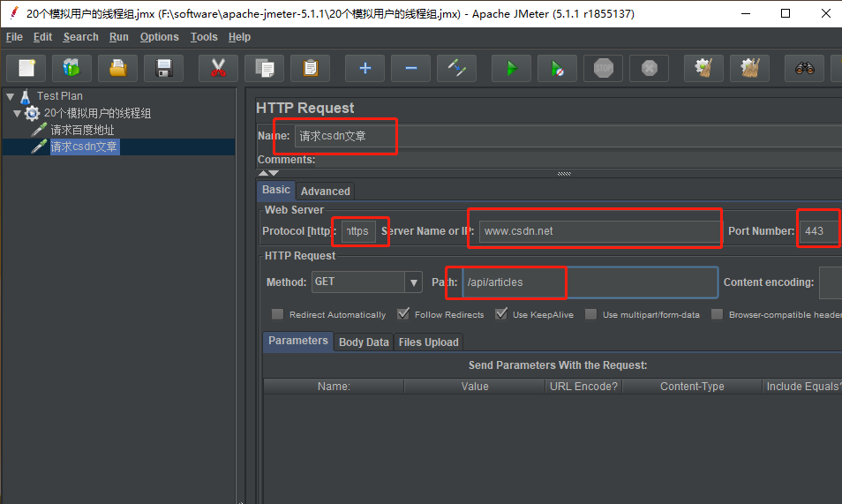Open the Help menu
Viewport: 842px width, 504px height.
point(239,37)
